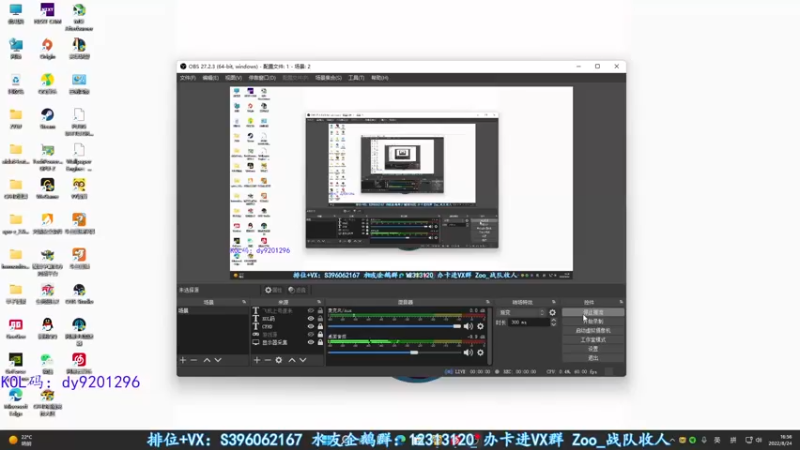
Task: Toggle lock on display capture source
Action: 320,342
